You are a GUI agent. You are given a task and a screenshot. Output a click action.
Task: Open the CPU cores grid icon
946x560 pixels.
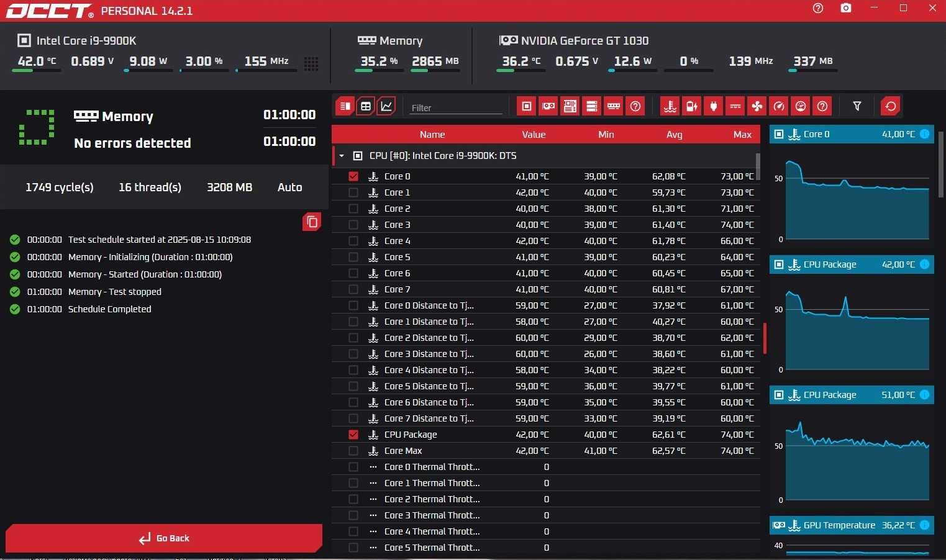click(x=311, y=63)
